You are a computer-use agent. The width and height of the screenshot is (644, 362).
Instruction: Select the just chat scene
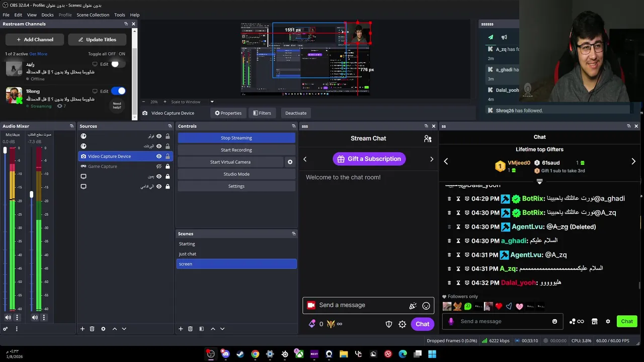click(236, 254)
